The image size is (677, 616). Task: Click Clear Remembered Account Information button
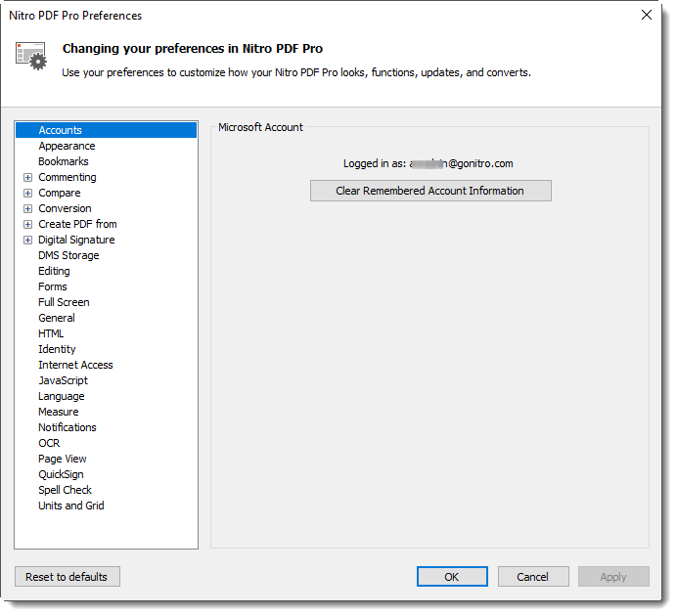click(430, 191)
